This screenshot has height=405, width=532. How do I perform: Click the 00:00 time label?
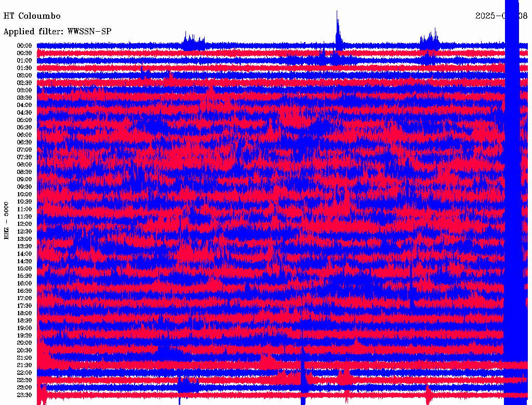pyautogui.click(x=24, y=46)
